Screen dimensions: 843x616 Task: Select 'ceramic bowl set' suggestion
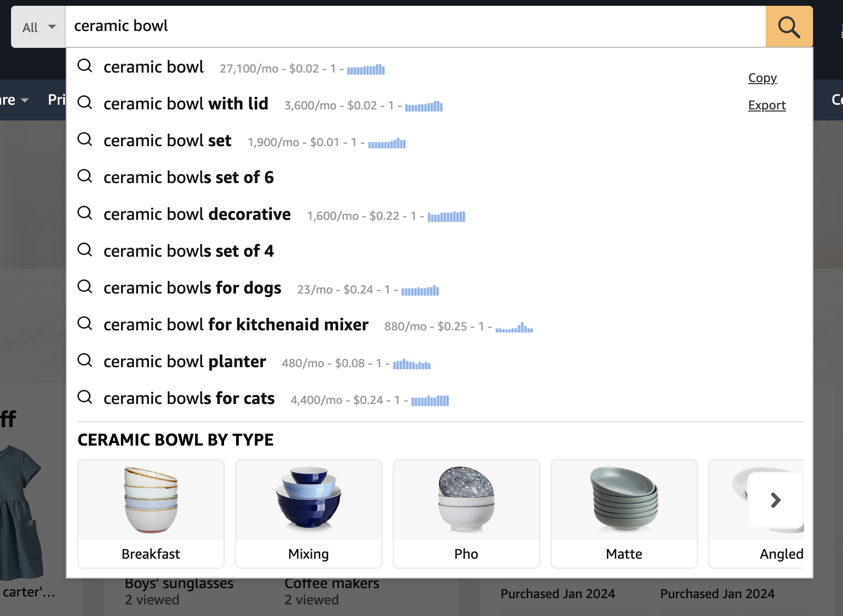[x=167, y=141]
